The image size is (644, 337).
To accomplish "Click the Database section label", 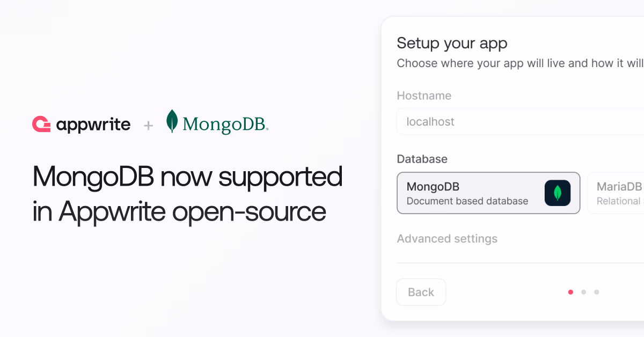I will pyautogui.click(x=422, y=159).
